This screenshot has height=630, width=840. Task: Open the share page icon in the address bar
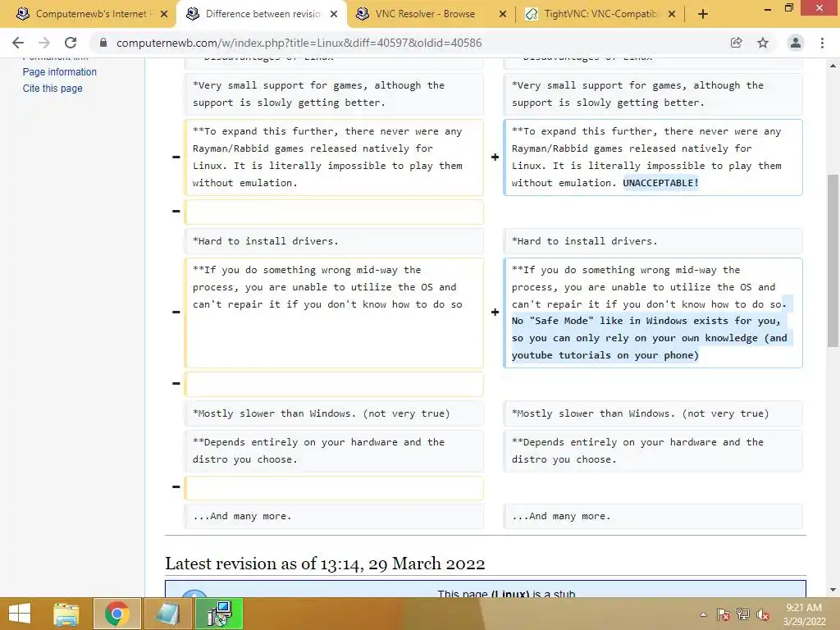coord(737,43)
